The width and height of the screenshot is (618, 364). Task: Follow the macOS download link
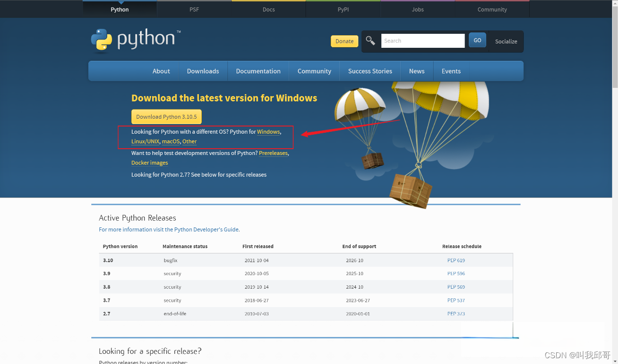[170, 141]
